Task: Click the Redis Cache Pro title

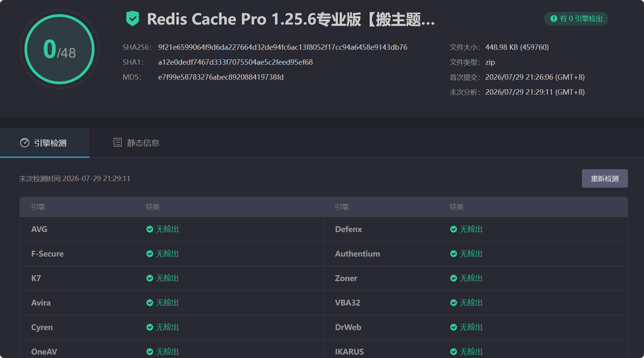Action: click(x=291, y=19)
